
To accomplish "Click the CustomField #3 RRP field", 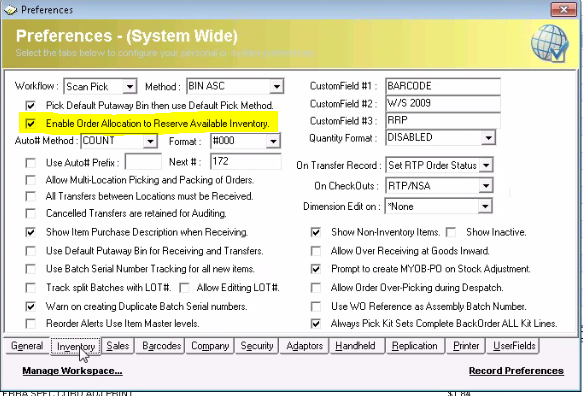I will pos(443,120).
